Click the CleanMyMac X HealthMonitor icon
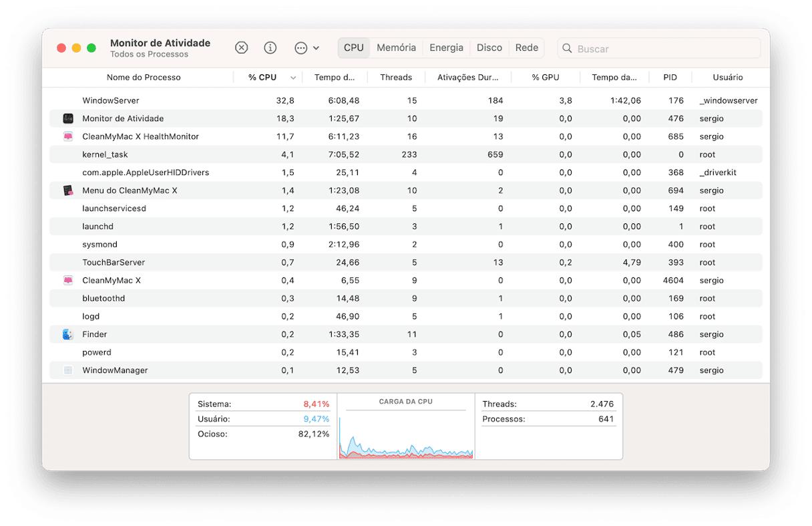The image size is (812, 526). [x=68, y=136]
